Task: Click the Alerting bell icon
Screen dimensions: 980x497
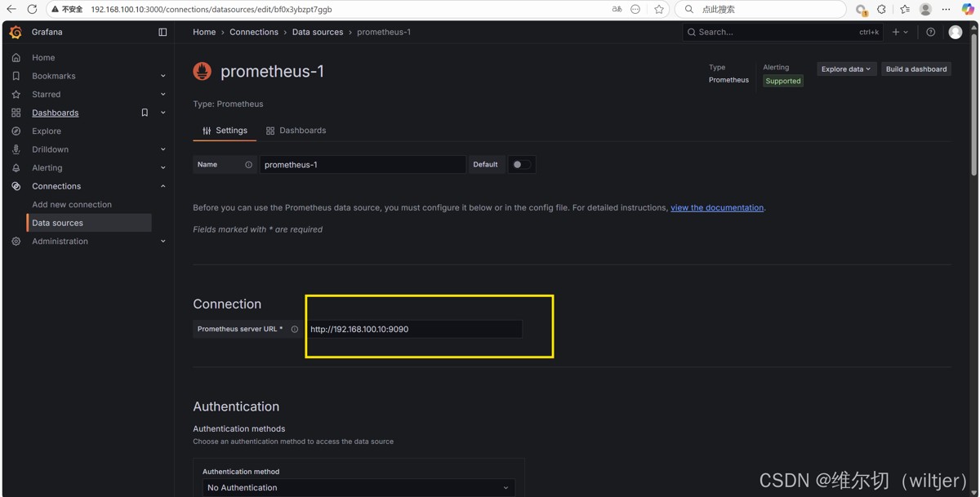Action: (16, 167)
